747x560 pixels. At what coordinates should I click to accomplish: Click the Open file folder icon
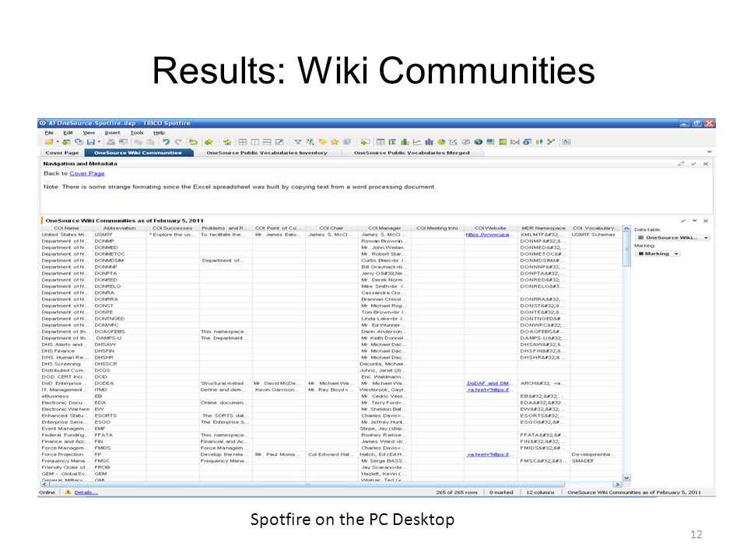49,142
